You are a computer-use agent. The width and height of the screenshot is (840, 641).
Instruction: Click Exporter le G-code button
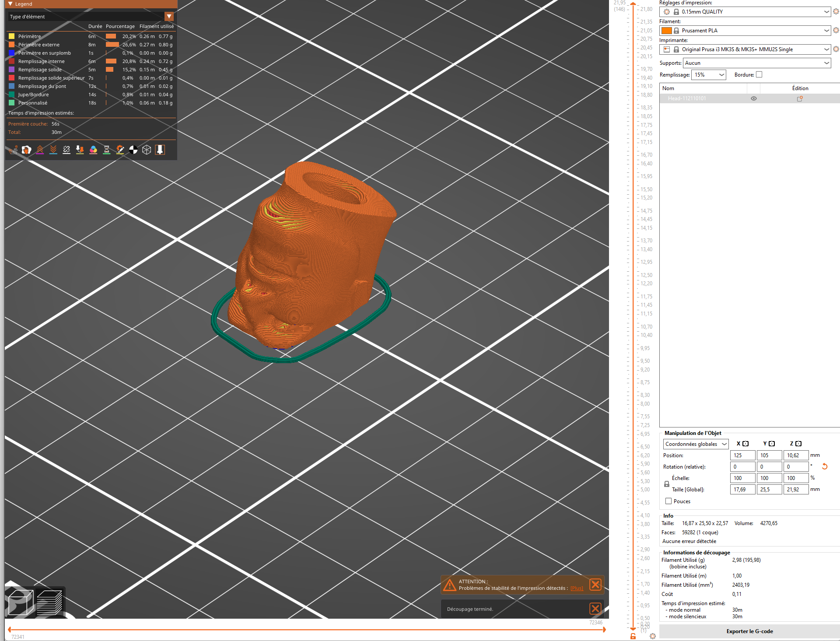point(749,631)
